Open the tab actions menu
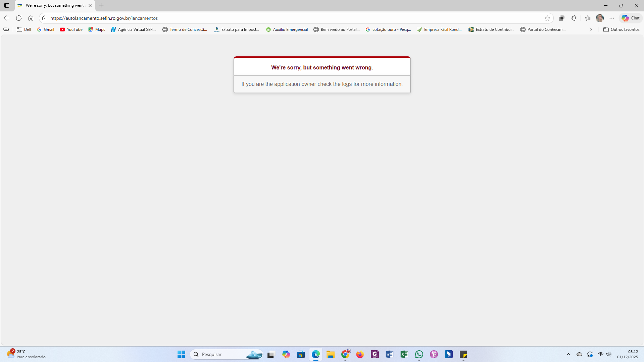The width and height of the screenshot is (644, 362). 7,5
